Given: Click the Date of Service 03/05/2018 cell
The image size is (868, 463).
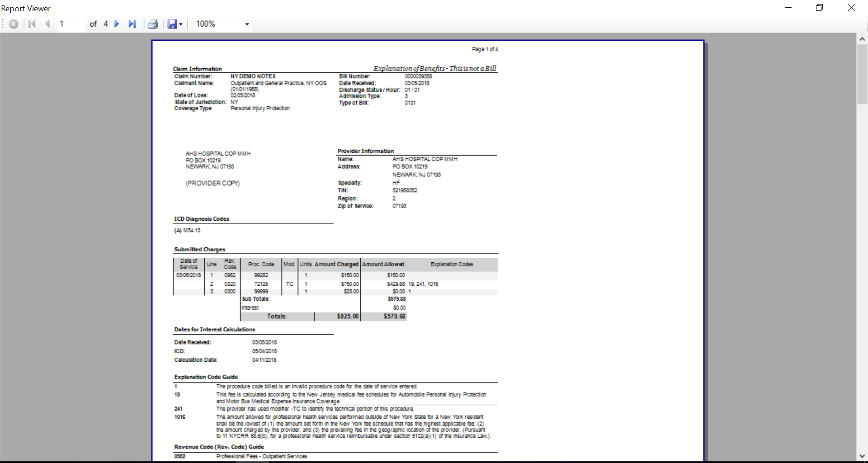Looking at the screenshot, I should pyautogui.click(x=189, y=275).
